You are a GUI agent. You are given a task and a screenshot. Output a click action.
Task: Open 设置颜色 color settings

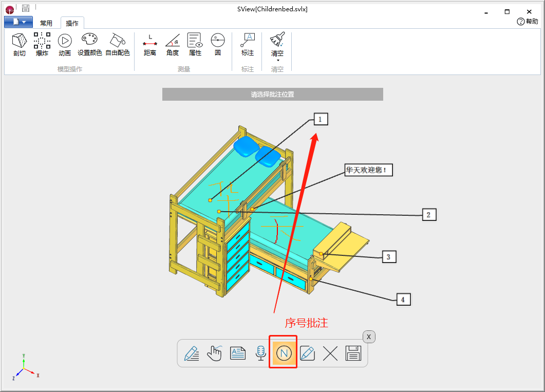pyautogui.click(x=90, y=45)
